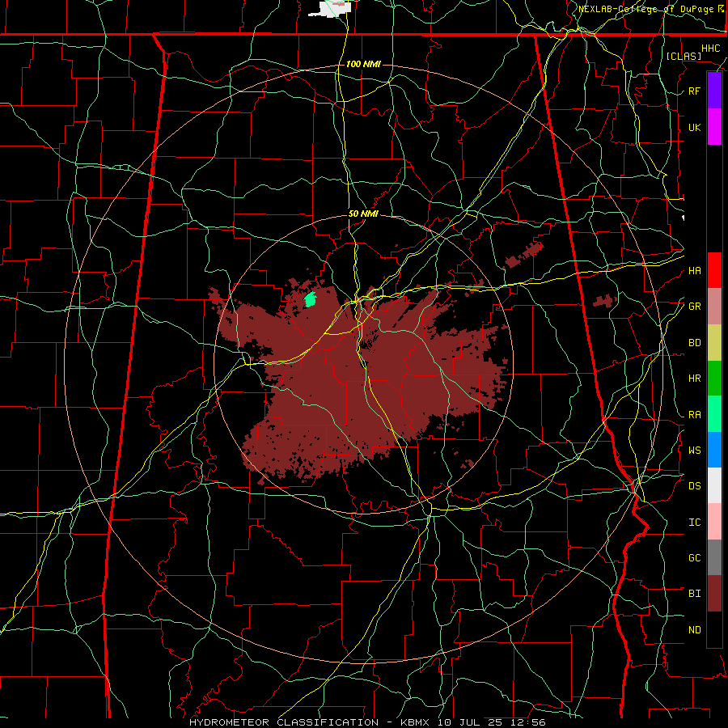Click the 12:56 time stamp
Screen dimensions: 728x728
530,722
